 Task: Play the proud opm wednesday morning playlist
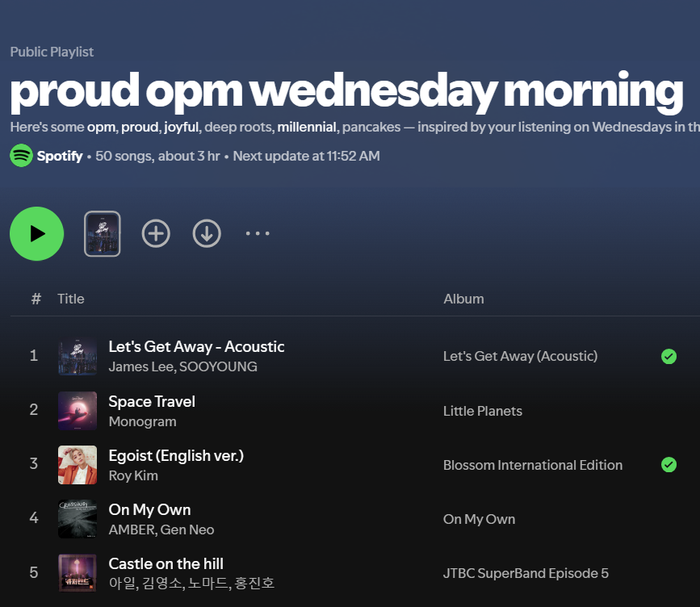36,233
